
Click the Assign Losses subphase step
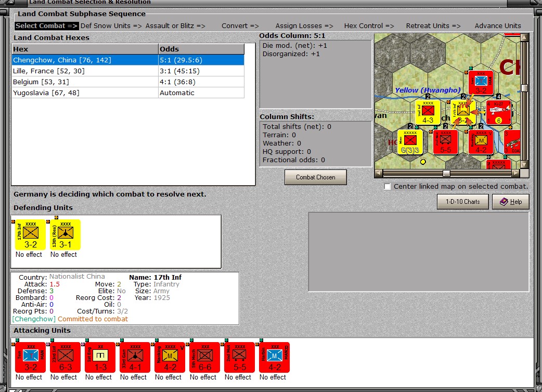click(304, 26)
